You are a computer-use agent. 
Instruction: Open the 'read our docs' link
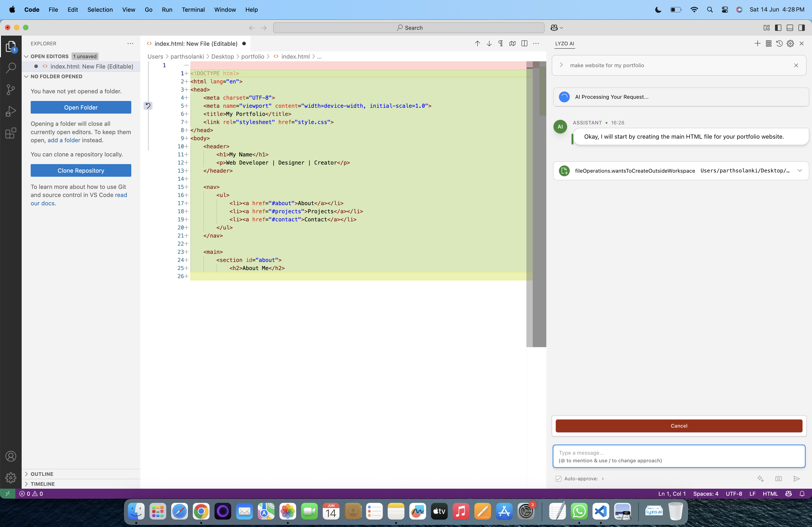tap(79, 199)
